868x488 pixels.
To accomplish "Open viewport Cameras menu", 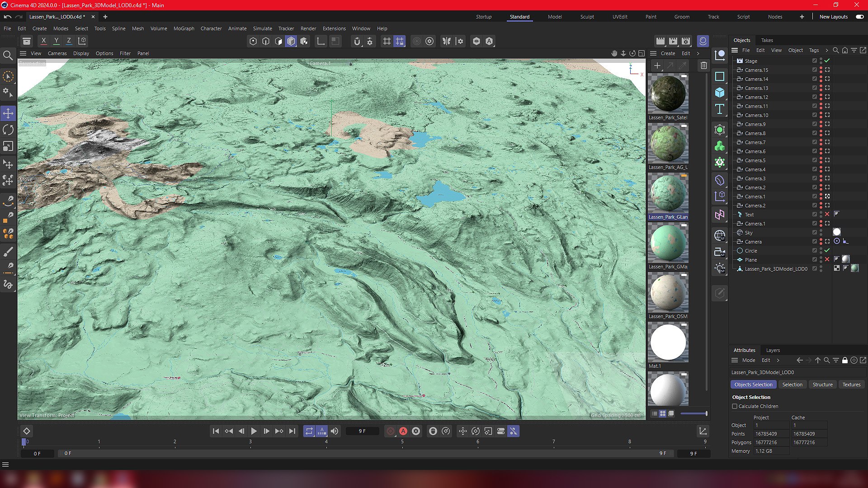I will click(57, 53).
